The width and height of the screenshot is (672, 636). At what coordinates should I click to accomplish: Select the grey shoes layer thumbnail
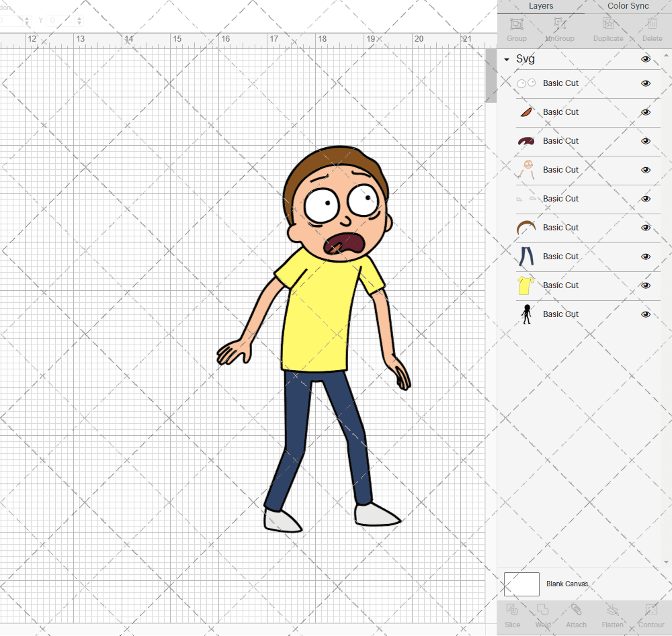pyautogui.click(x=526, y=199)
